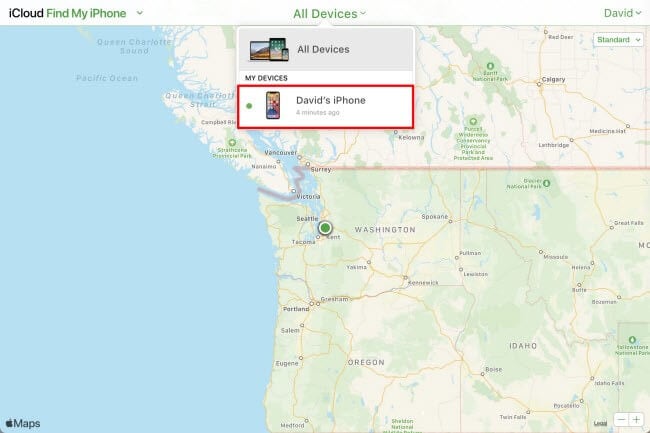Click the green device location dot near Seattle
This screenshot has width=650, height=433.
click(x=325, y=227)
